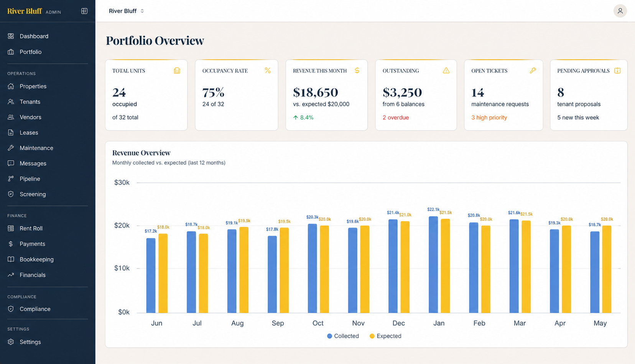Click the May blue Collected bar
The width and height of the screenshot is (635, 364).
point(595,272)
